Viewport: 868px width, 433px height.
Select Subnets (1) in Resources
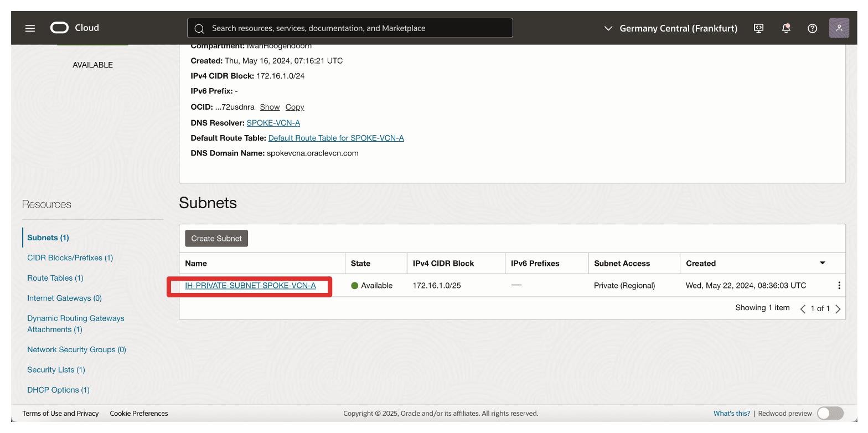[x=48, y=238]
